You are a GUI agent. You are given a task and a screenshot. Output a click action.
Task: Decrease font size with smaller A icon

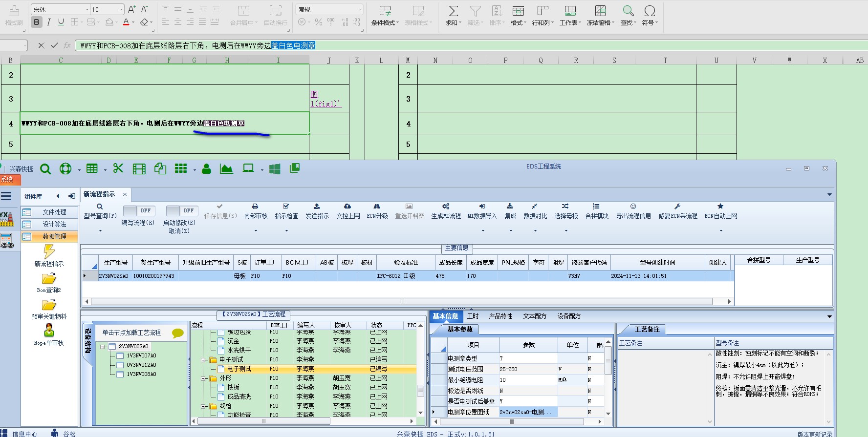144,9
